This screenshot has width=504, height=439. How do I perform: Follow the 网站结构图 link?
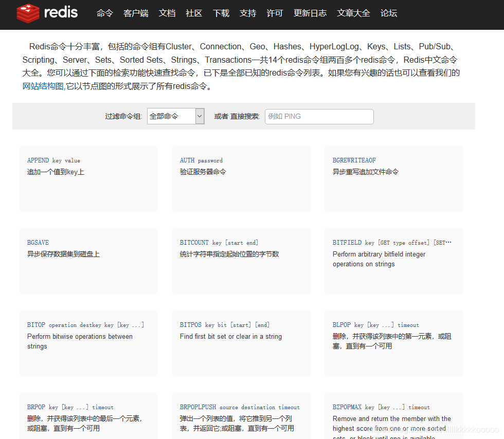(43, 86)
